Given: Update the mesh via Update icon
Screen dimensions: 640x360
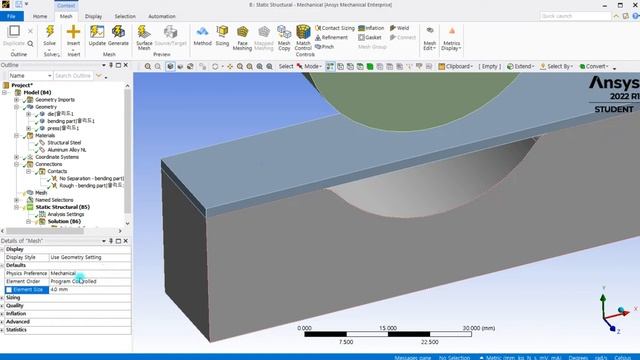Looking at the screenshot, I should coord(97,32).
